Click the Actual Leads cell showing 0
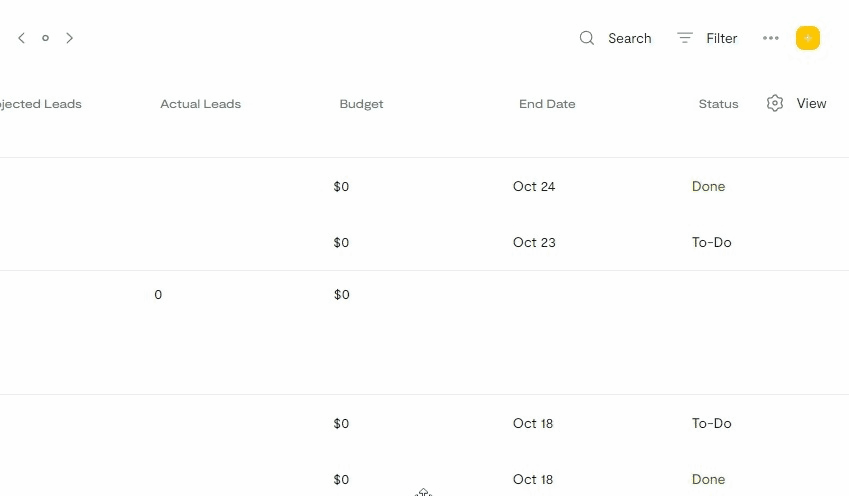The height and width of the screenshot is (496, 849). click(x=158, y=295)
